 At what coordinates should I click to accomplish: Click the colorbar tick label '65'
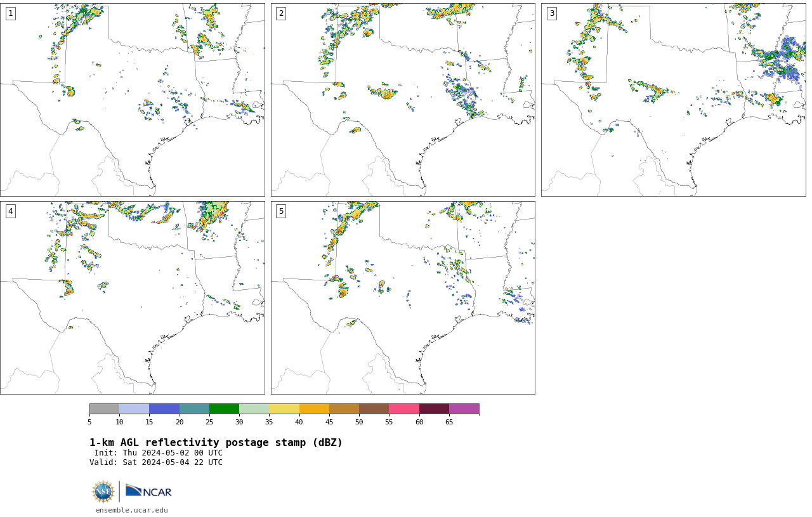[x=449, y=422]
